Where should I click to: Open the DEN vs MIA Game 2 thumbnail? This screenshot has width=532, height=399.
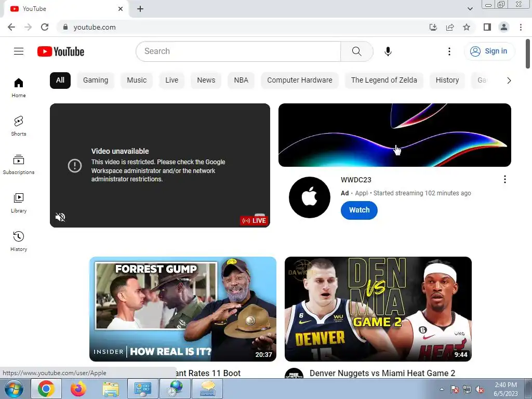click(x=378, y=309)
